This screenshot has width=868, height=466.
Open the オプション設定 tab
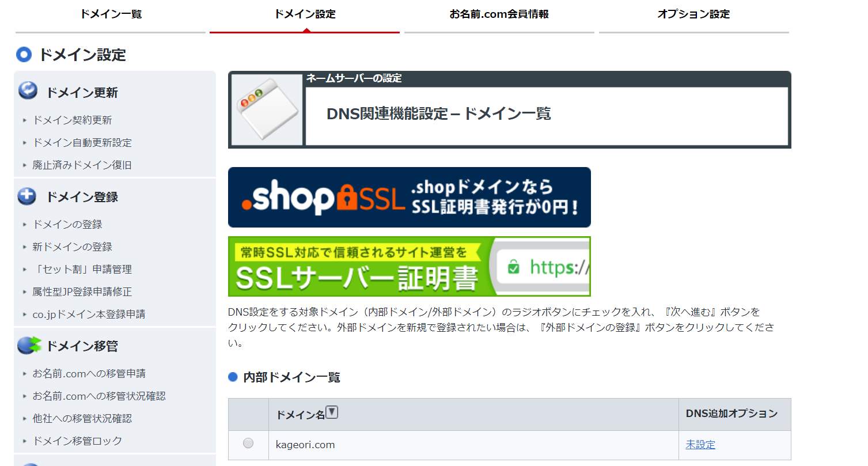coord(693,14)
